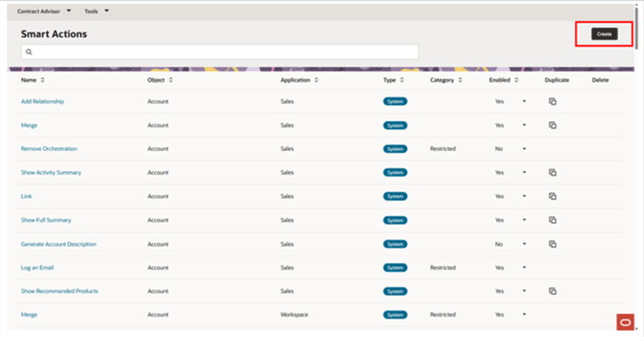The image size is (644, 337).
Task: Open the Merge link for Workspace application
Action: tap(29, 315)
